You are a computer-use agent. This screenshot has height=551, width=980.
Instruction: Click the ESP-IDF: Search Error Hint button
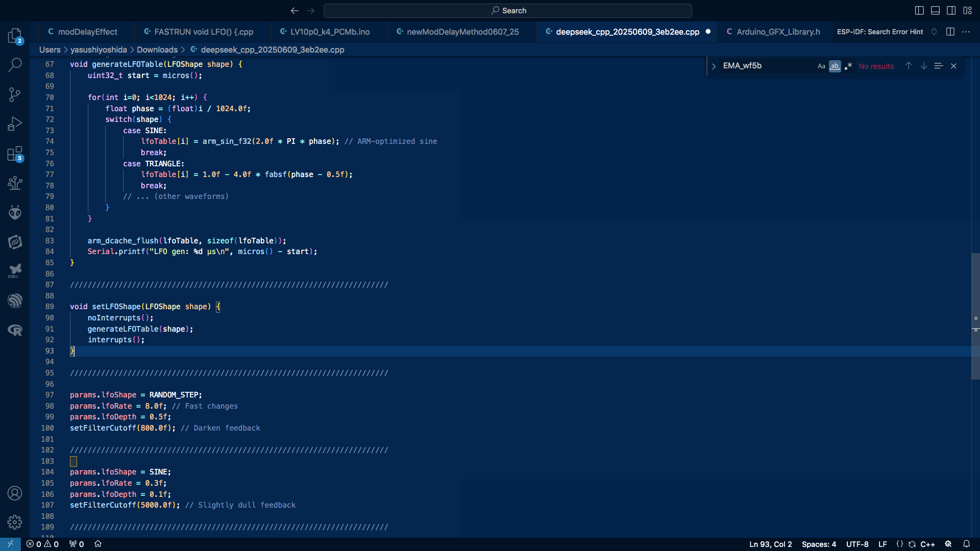(x=879, y=32)
